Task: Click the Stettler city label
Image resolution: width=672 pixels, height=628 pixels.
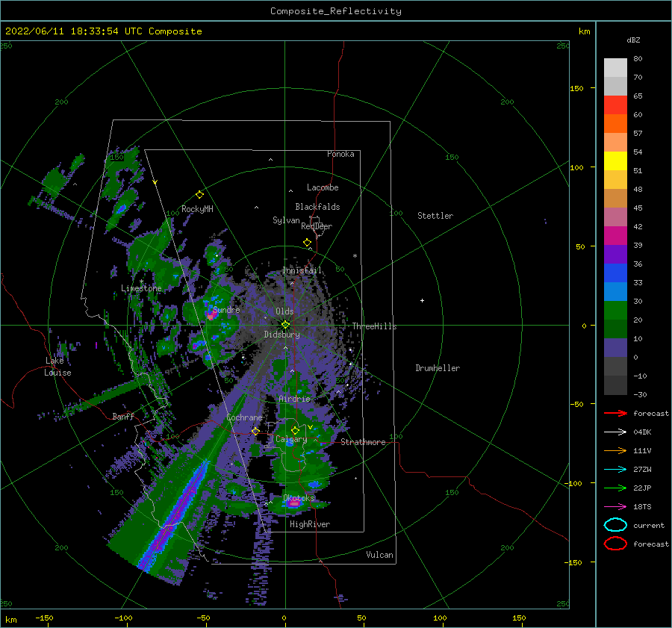Action: click(435, 216)
